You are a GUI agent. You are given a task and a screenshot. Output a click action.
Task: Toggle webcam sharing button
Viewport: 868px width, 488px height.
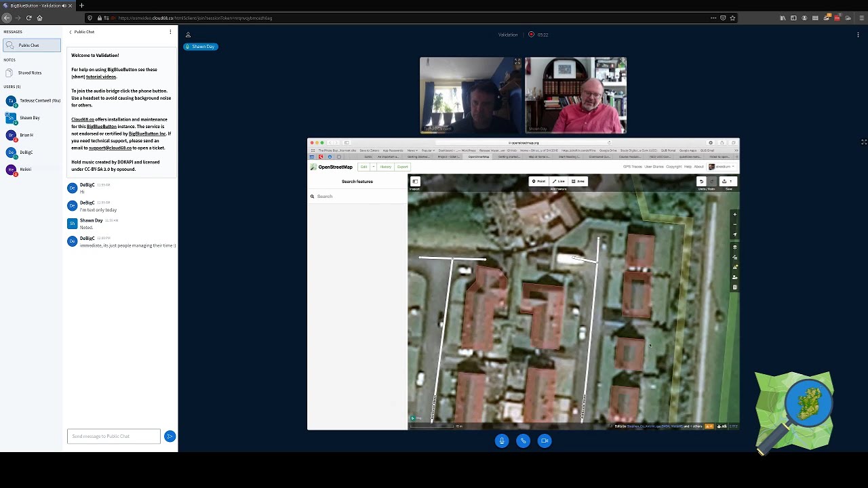tap(545, 441)
